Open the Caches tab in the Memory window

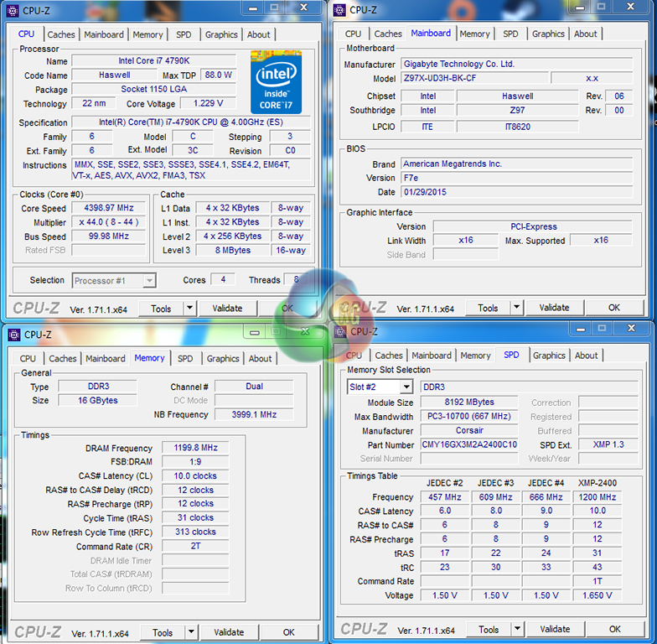63,359
